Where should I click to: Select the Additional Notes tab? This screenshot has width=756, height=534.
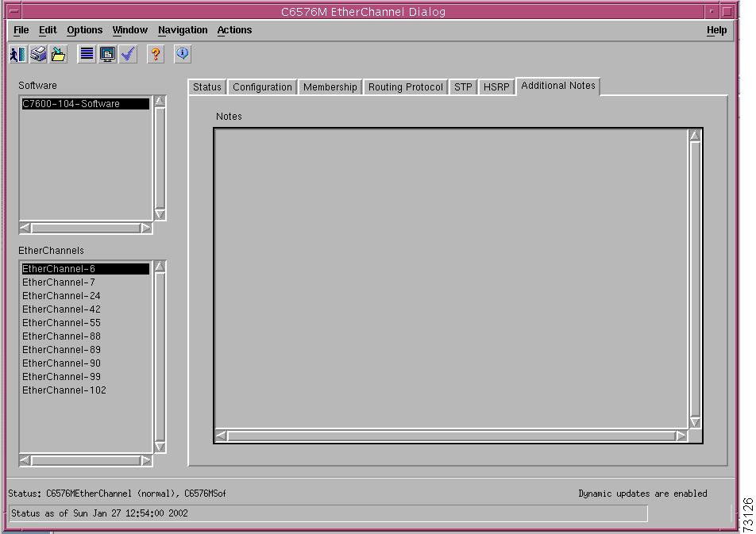(557, 86)
